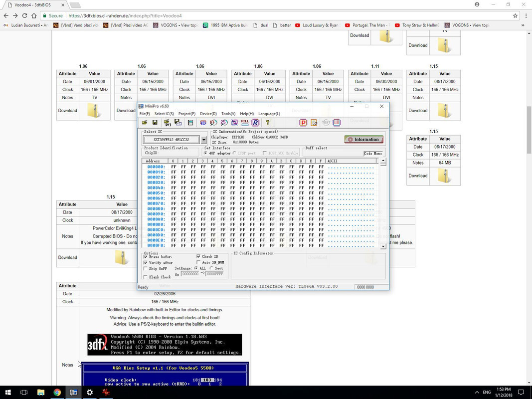The image size is (532, 399).
Task: Open the Select IC(S) menu
Action: (164, 114)
